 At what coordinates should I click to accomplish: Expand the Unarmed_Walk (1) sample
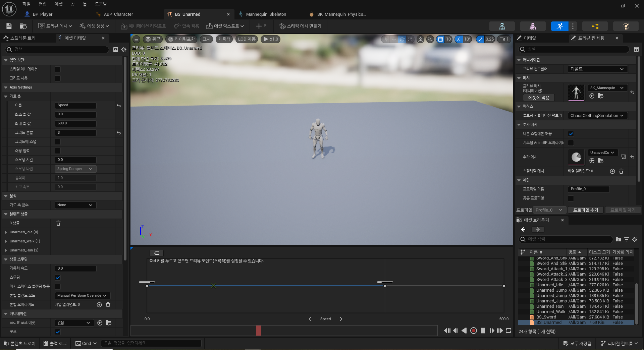tap(6, 241)
